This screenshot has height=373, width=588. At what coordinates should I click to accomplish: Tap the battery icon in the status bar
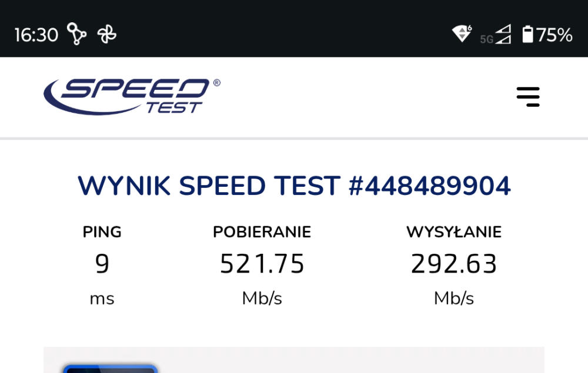tap(528, 33)
